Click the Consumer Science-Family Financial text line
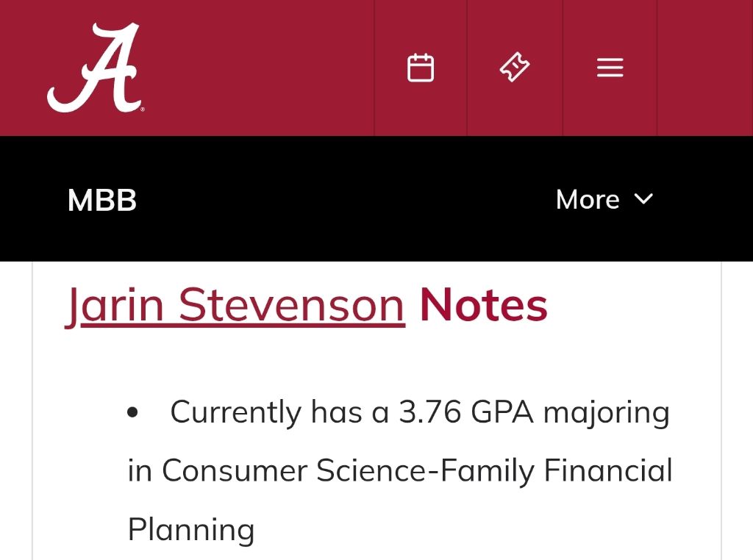This screenshot has height=560, width=753. (x=399, y=471)
